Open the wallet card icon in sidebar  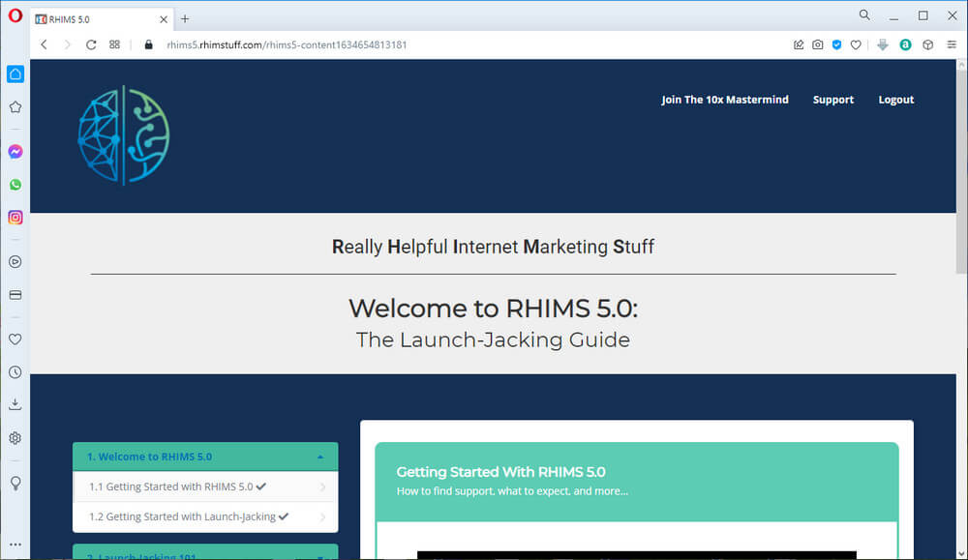15,295
